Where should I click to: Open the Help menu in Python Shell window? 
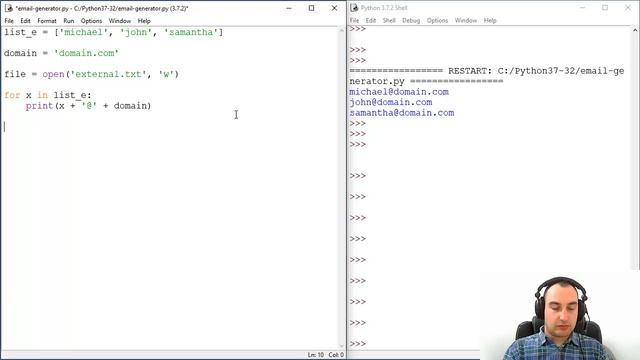[490, 20]
